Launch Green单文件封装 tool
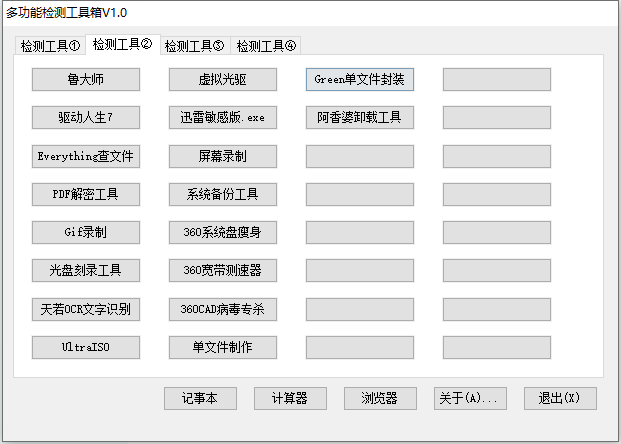621x444 pixels. tap(360, 80)
